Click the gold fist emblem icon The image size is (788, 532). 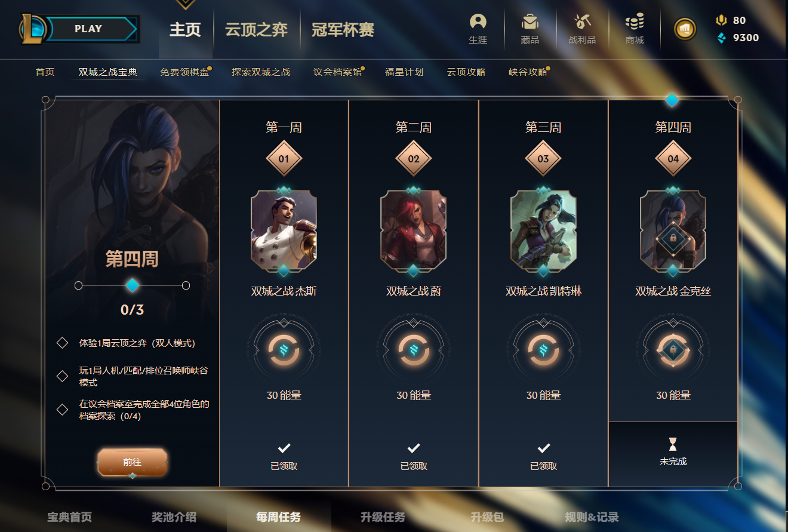[685, 29]
